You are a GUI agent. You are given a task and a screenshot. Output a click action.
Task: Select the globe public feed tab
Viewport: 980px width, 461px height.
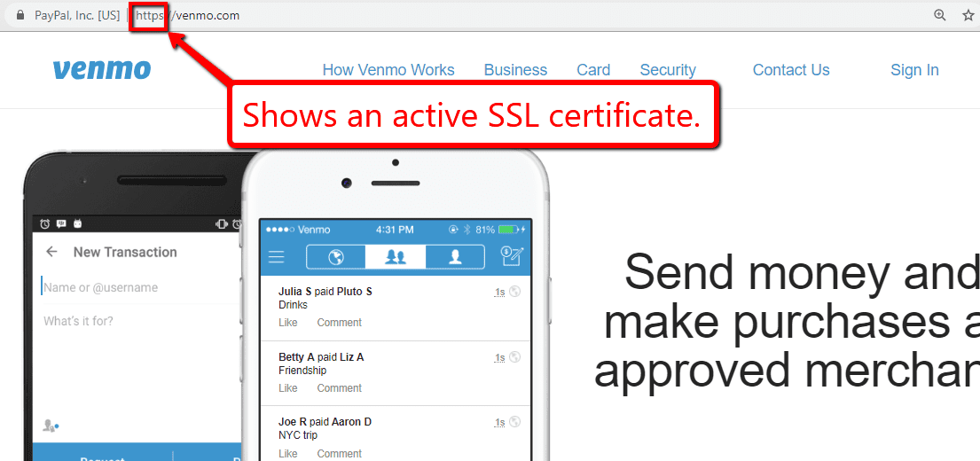point(336,257)
